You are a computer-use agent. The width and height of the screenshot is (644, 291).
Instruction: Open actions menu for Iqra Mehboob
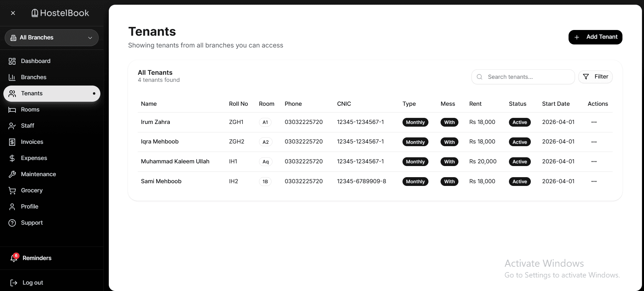point(594,142)
